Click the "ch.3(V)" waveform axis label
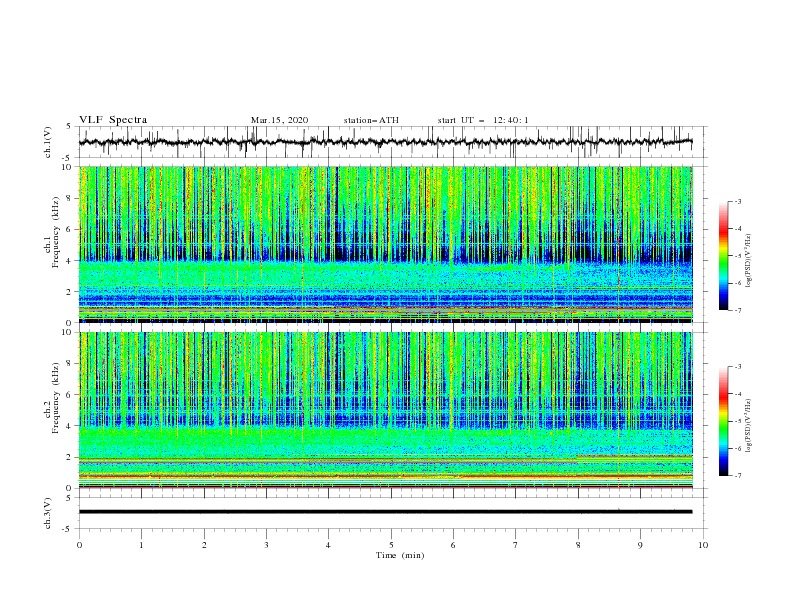 (48, 513)
